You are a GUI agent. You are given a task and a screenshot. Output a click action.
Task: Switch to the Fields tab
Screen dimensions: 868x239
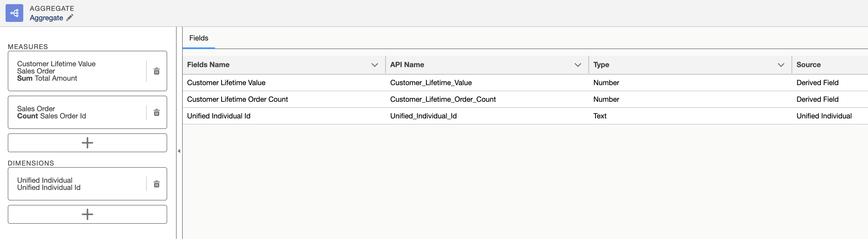(x=198, y=38)
